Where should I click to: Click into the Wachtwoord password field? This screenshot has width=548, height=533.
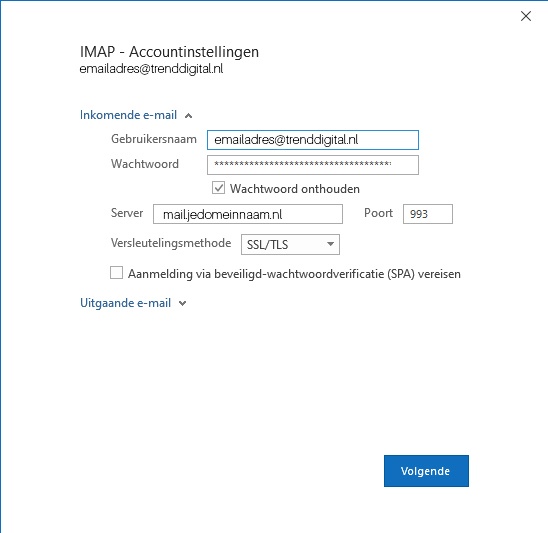[x=313, y=165]
